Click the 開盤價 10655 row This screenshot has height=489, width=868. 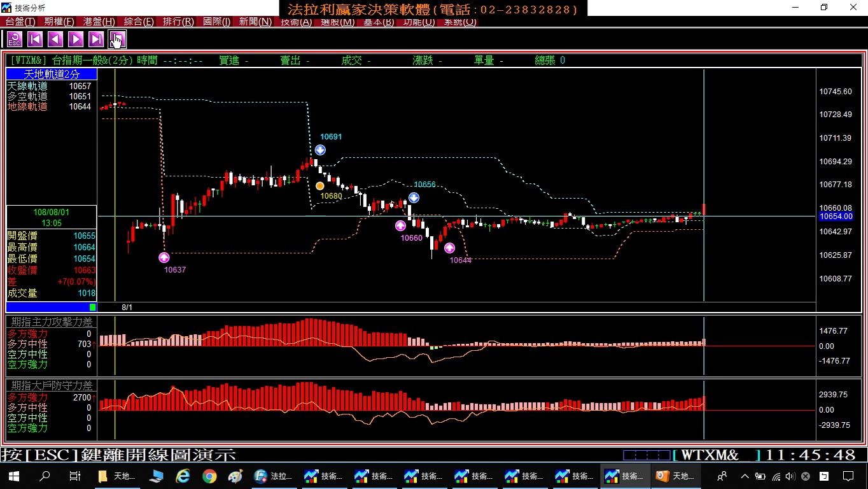[x=52, y=236]
